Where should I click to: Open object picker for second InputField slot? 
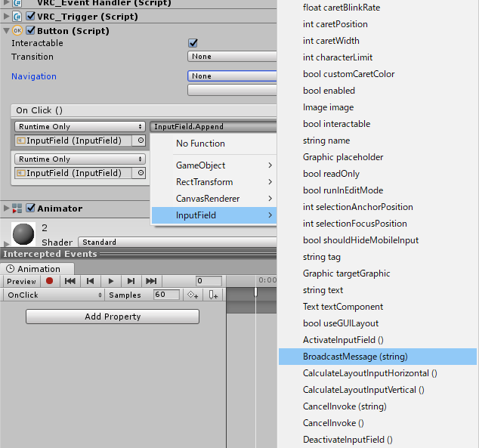[x=141, y=173]
